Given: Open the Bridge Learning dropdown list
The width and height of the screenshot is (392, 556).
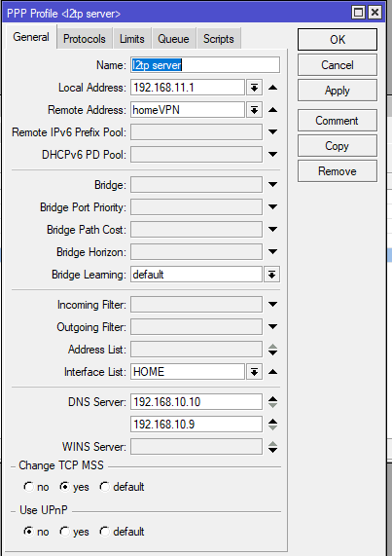Looking at the screenshot, I should [271, 275].
